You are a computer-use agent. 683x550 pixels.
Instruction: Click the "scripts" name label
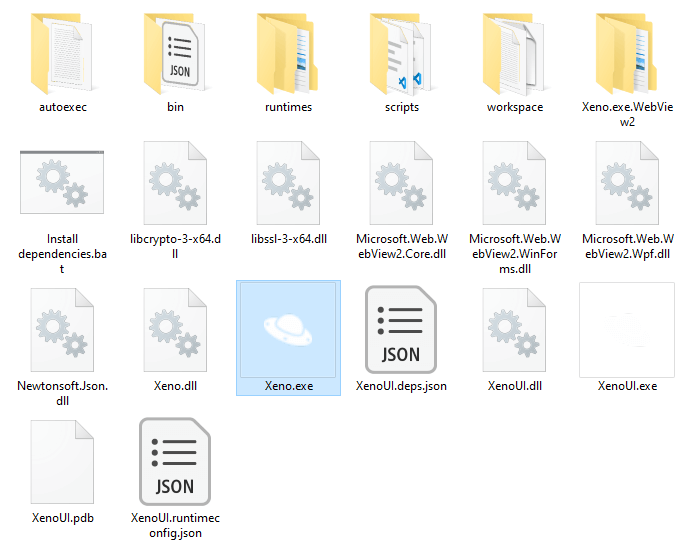pyautogui.click(x=402, y=107)
